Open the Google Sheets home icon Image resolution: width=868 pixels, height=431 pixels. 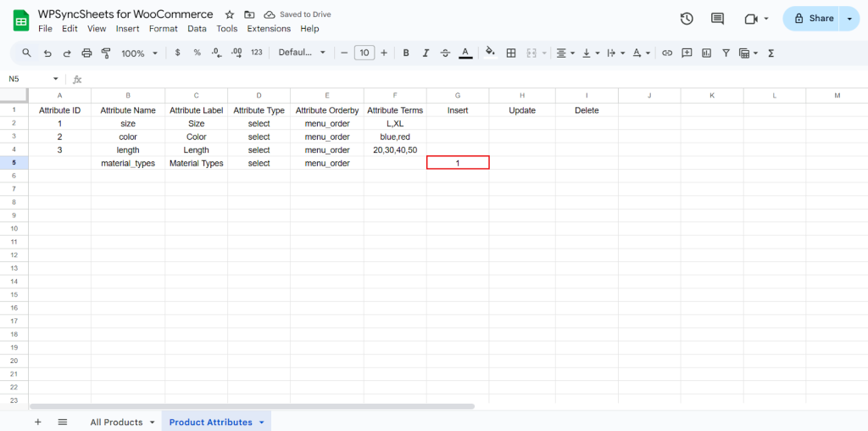(x=21, y=21)
